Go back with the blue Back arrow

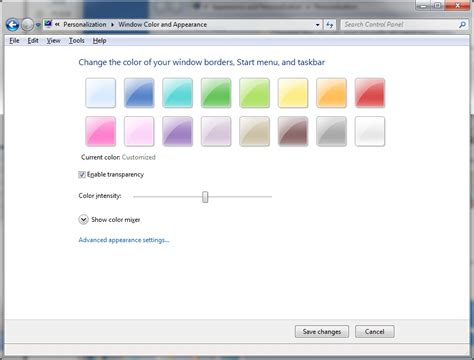[13, 25]
